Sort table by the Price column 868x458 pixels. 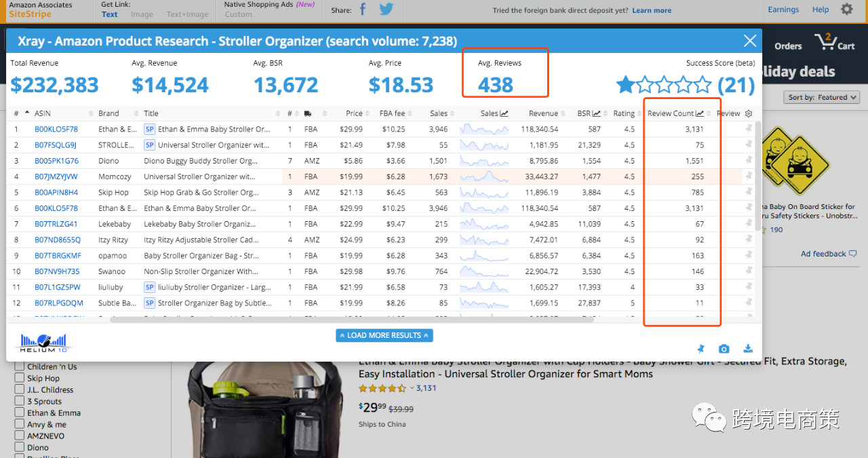tap(354, 113)
